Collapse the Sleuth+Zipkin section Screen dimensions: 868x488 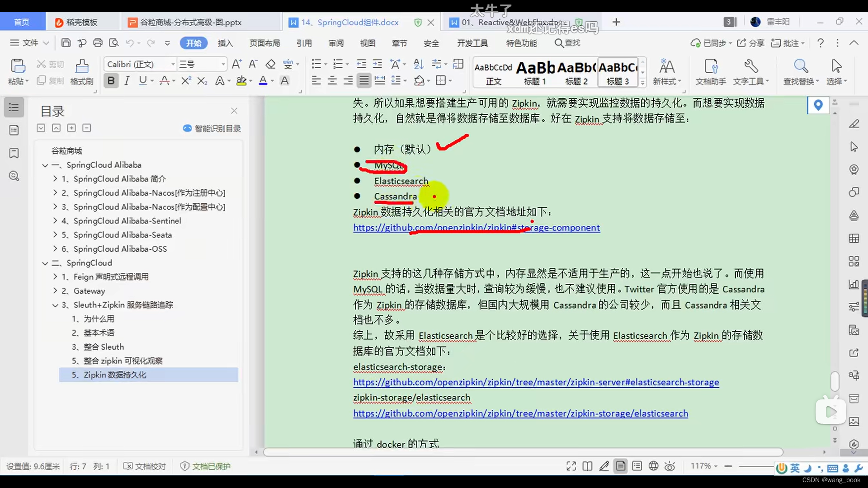55,305
